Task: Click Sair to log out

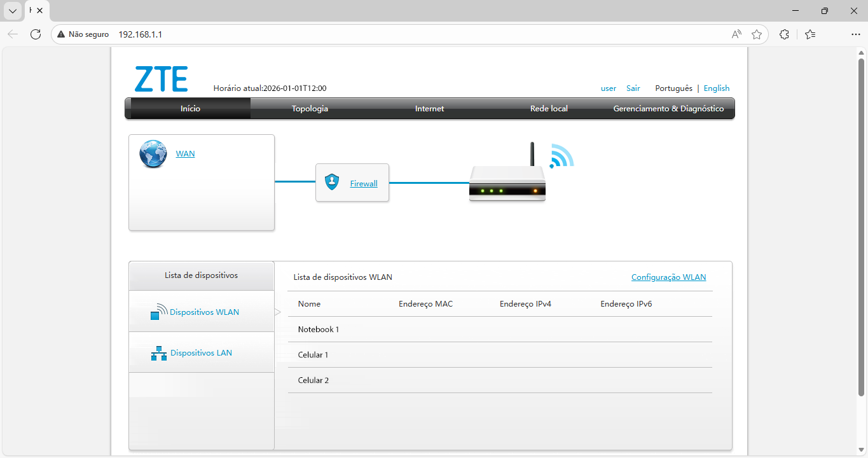Action: (633, 88)
